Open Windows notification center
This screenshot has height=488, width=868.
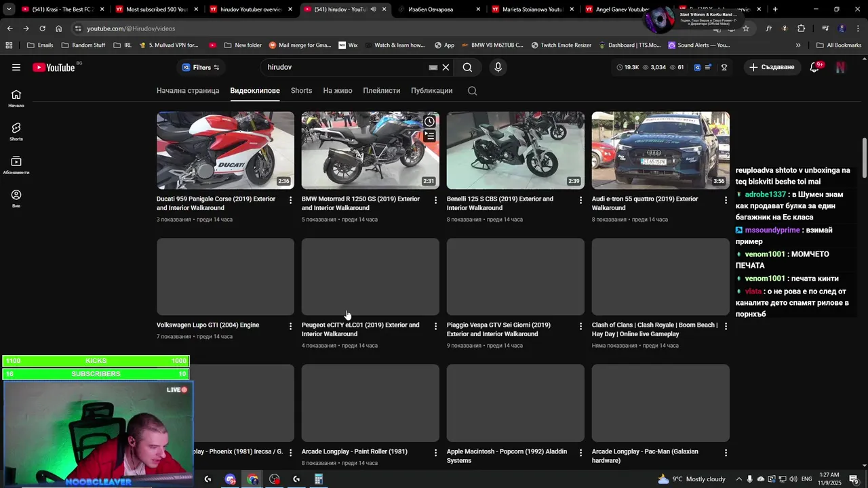854,479
